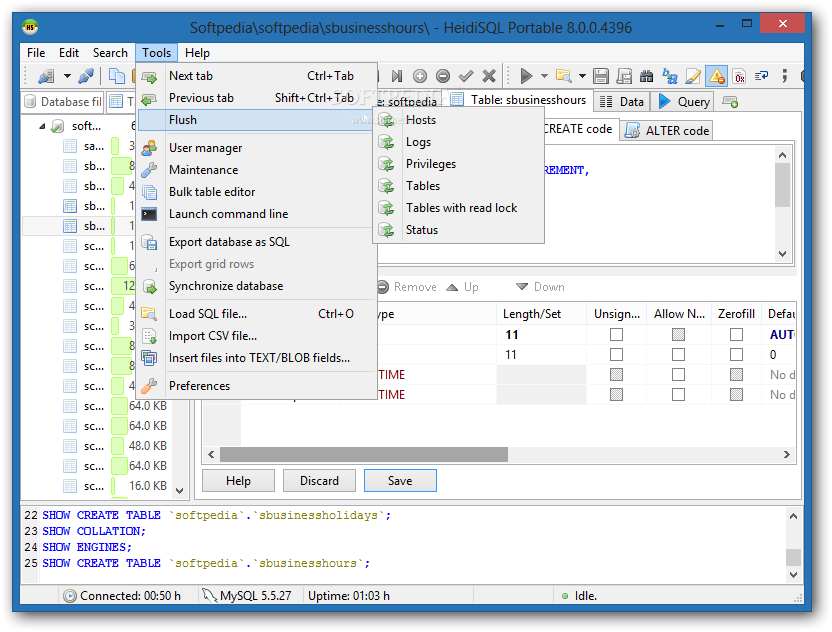Switch to the Query tab
Viewport: 832px width, 632px height.
[x=685, y=102]
